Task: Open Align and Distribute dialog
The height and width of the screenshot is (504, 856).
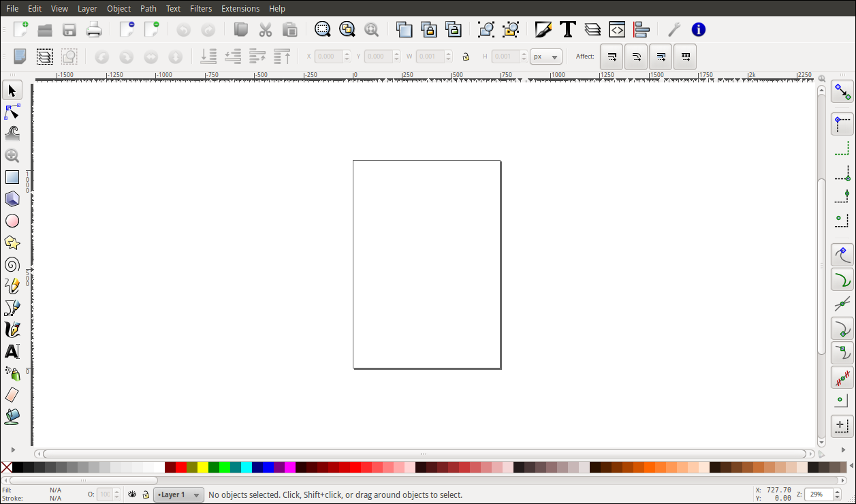Action: pyautogui.click(x=641, y=29)
